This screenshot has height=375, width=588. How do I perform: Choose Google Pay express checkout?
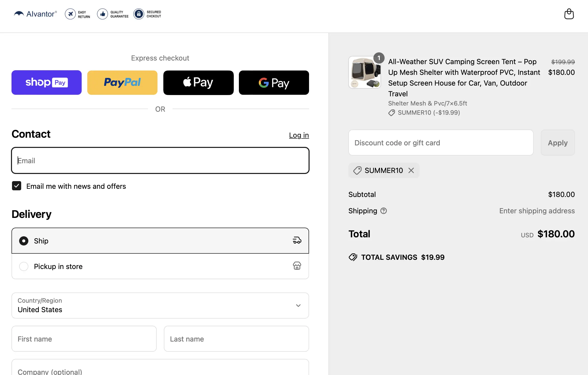pyautogui.click(x=274, y=83)
